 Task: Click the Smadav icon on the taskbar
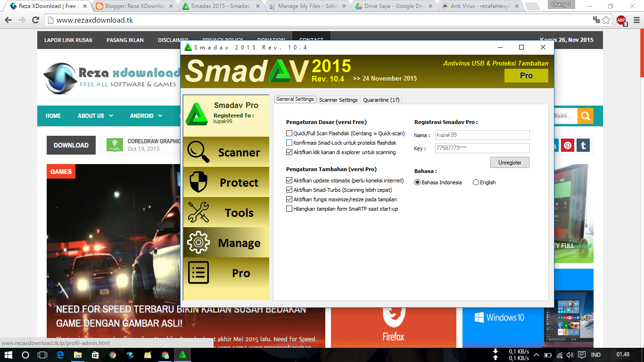pyautogui.click(x=182, y=355)
